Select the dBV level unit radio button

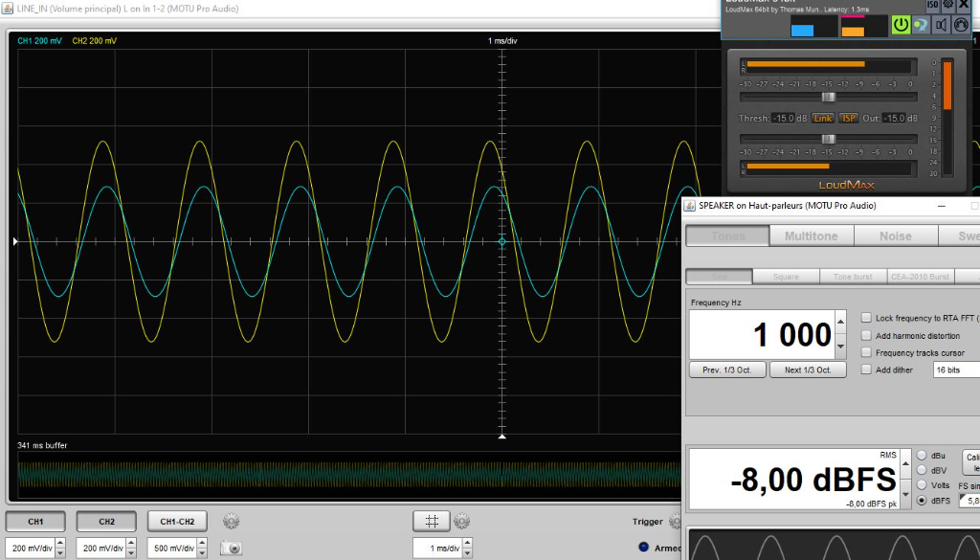[922, 470]
